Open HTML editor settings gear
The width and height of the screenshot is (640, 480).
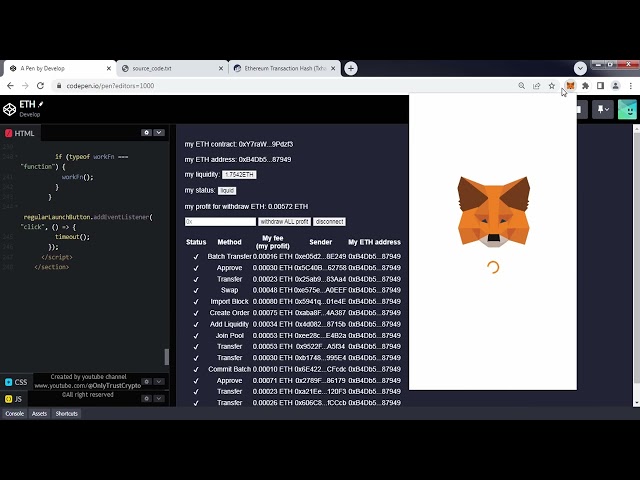(x=146, y=133)
